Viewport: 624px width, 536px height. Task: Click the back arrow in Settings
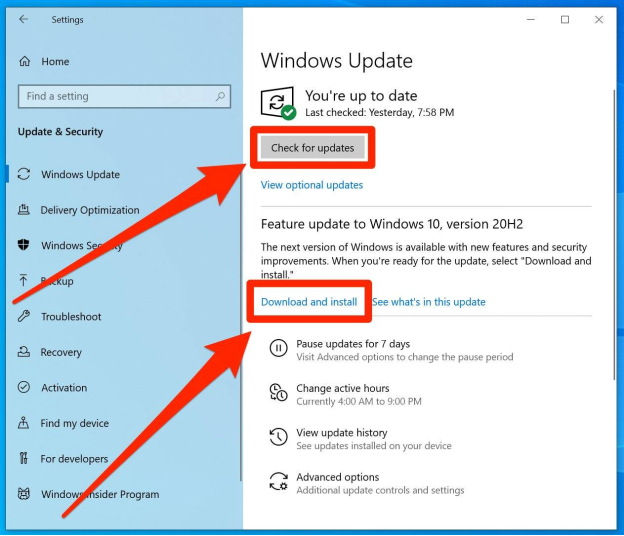[x=23, y=19]
